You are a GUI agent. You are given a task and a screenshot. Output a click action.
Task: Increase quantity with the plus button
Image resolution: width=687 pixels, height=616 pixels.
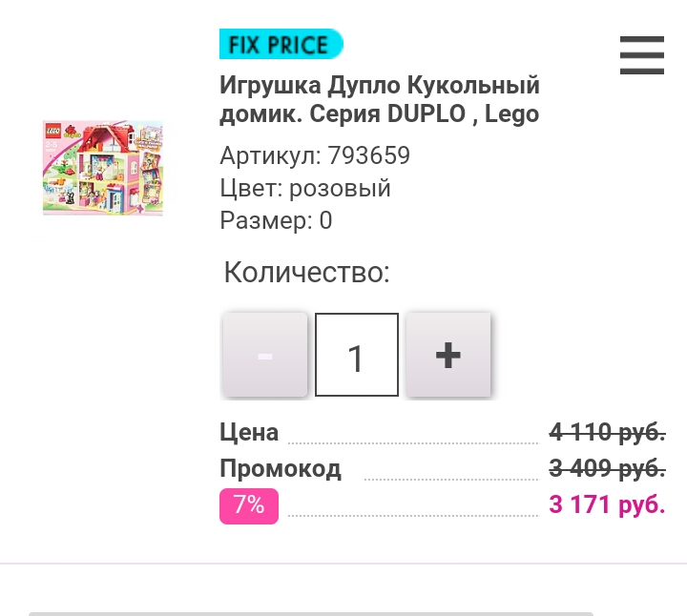tap(448, 356)
